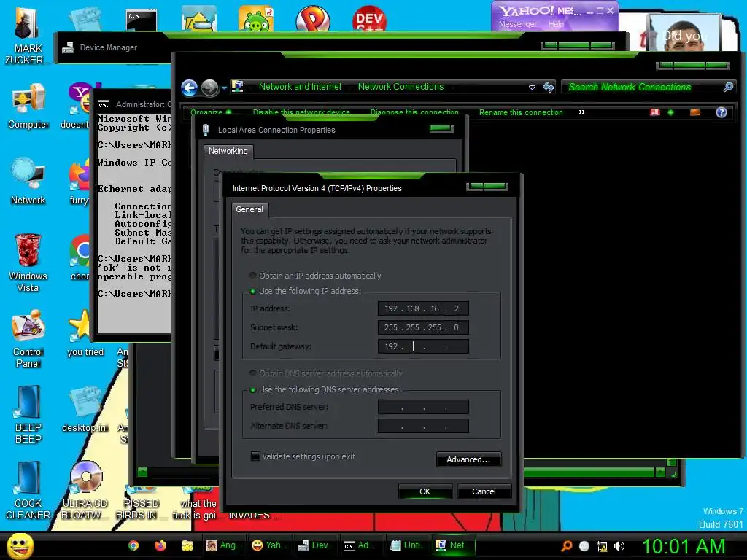Open the Help icon in Network Connections
The height and width of the screenshot is (560, 747).
click(x=721, y=112)
